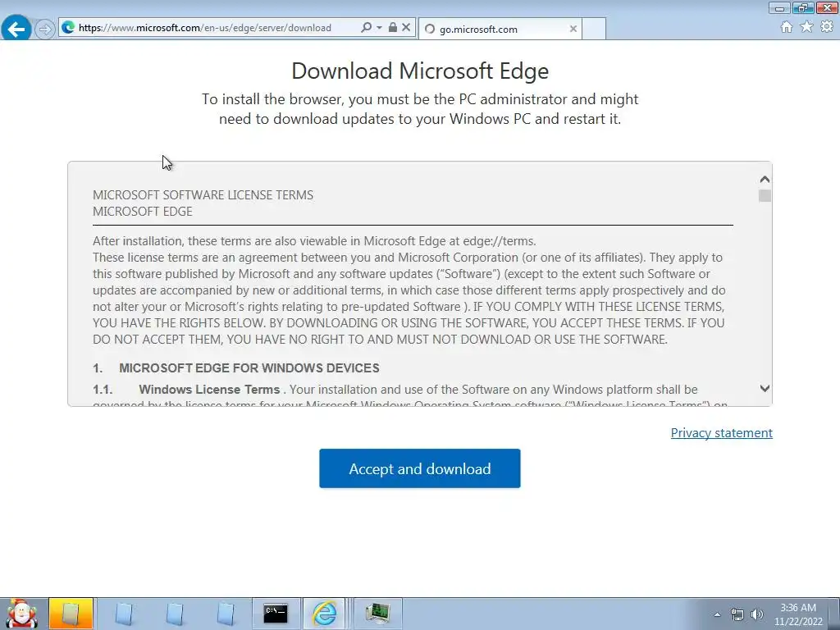
Task: Select the go.microsoft.com tab
Action: 500,29
